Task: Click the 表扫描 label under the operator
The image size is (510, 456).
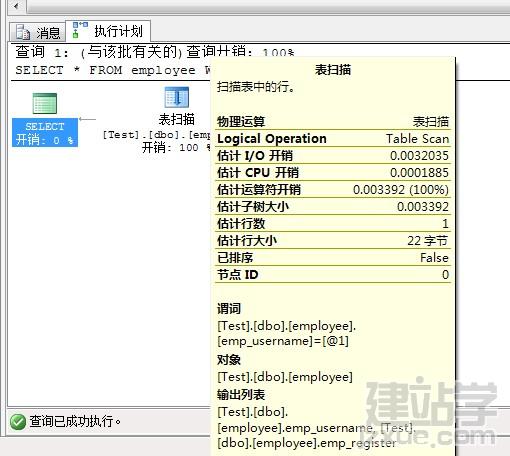Action: coord(176,119)
